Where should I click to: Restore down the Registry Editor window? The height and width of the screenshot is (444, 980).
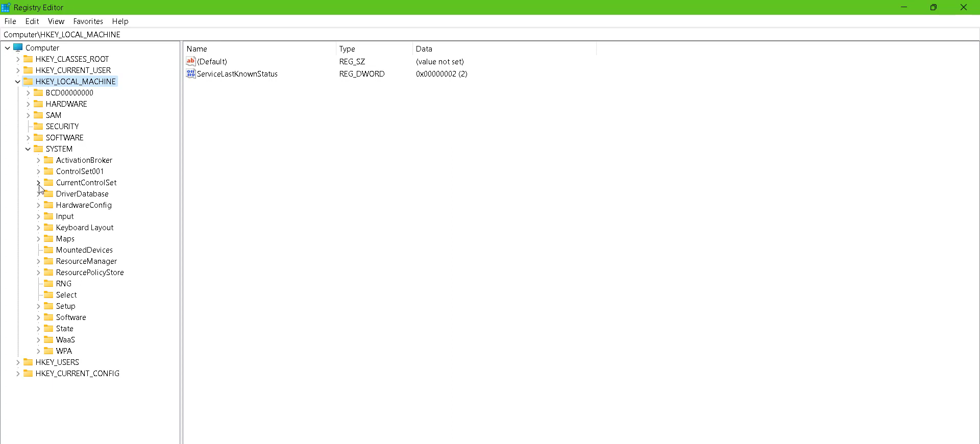(934, 7)
